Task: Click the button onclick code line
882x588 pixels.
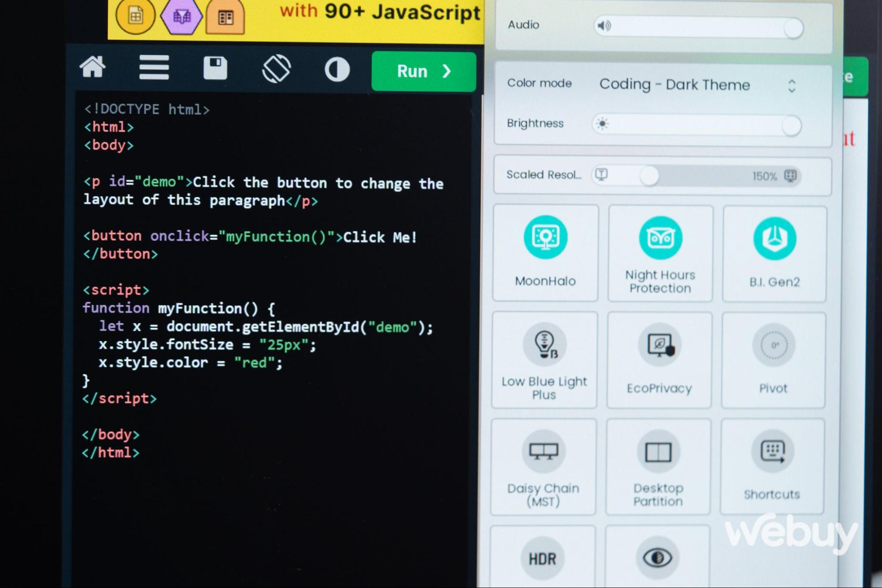Action: point(250,237)
